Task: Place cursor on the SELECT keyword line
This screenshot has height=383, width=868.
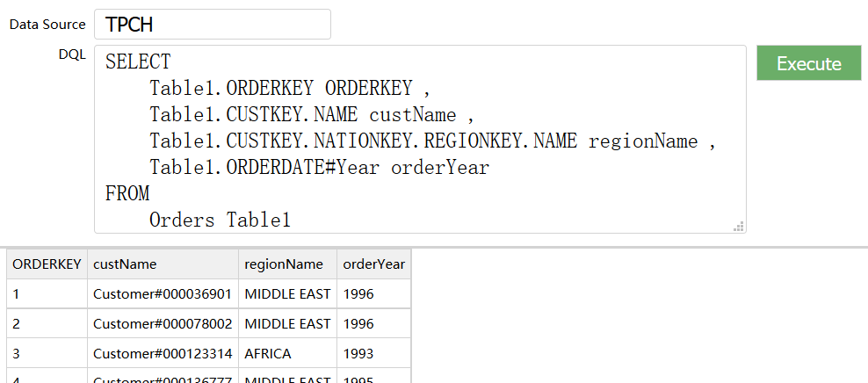Action: click(138, 62)
